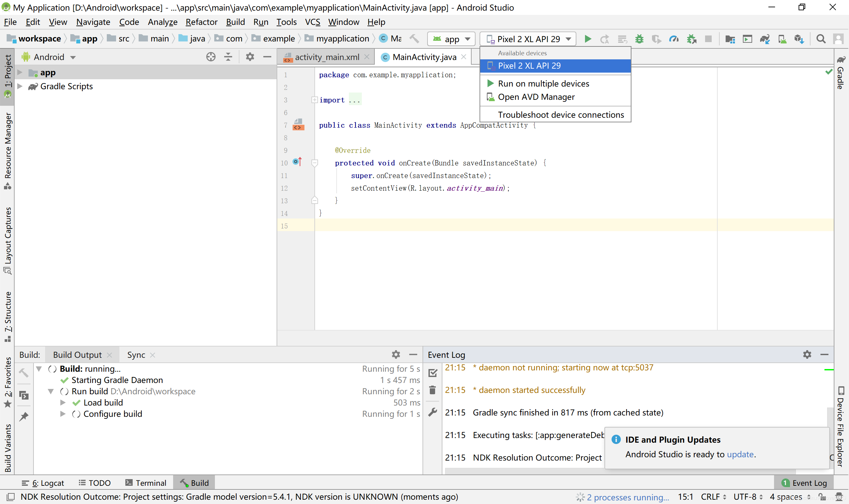Open Project Structure folder icon
Image resolution: width=849 pixels, height=504 pixels.
[730, 39]
